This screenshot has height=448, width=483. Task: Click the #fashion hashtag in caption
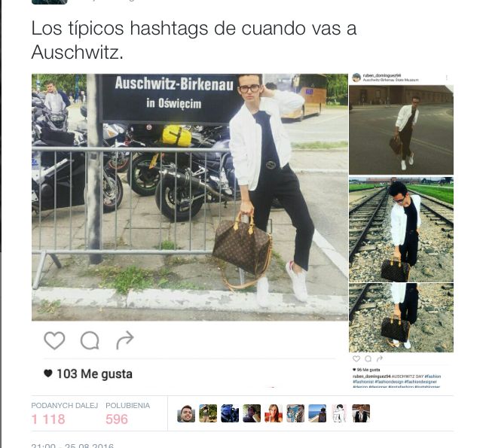pos(433,376)
